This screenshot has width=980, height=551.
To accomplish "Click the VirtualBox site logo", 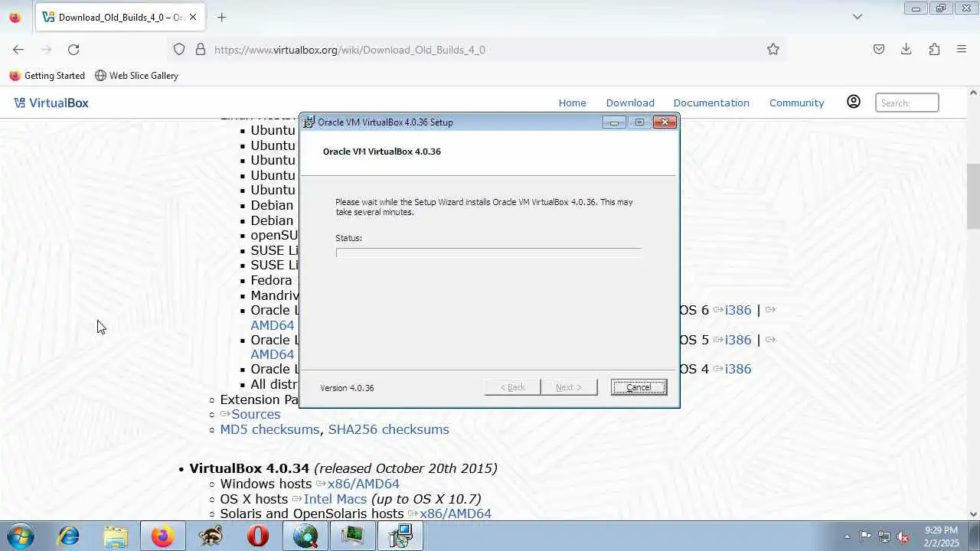I will (x=51, y=103).
